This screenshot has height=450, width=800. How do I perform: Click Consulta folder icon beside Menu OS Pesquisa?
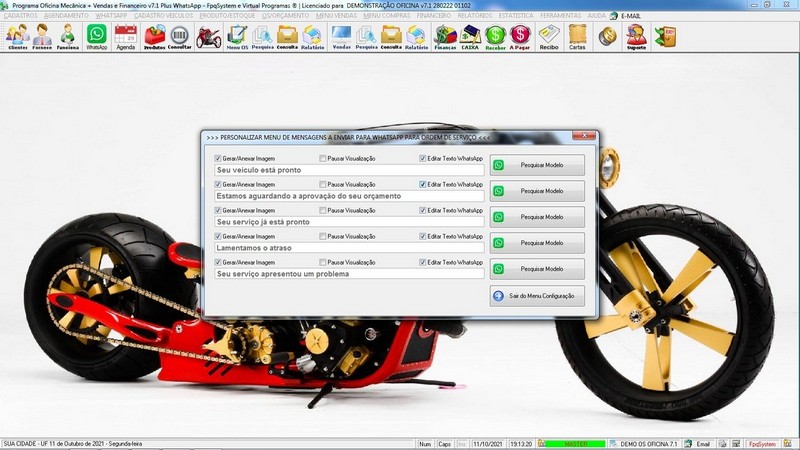tap(287, 37)
